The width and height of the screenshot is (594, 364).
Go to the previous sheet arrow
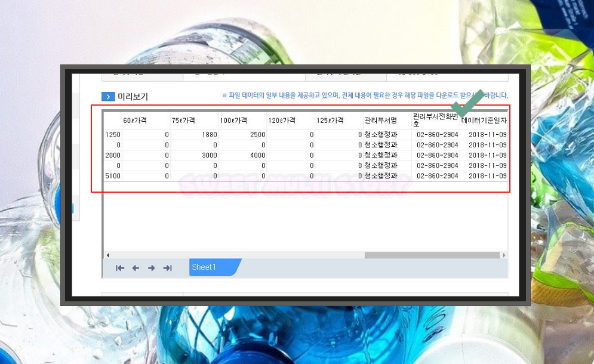[136, 268]
